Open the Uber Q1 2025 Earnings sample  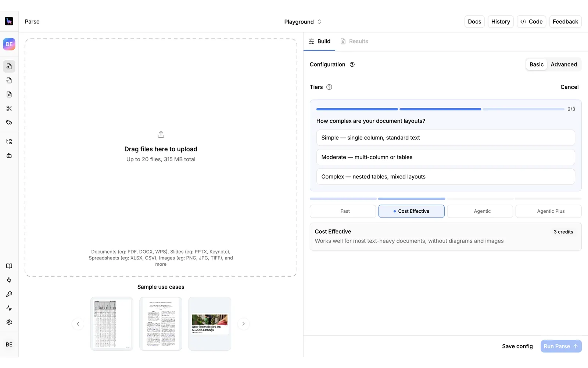(x=210, y=324)
